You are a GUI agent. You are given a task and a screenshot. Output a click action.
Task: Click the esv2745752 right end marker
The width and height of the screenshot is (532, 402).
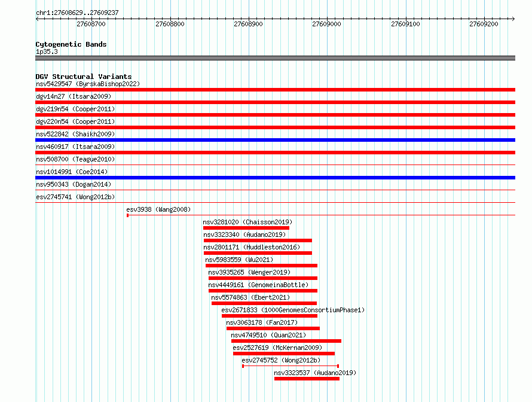pyautogui.click(x=338, y=366)
